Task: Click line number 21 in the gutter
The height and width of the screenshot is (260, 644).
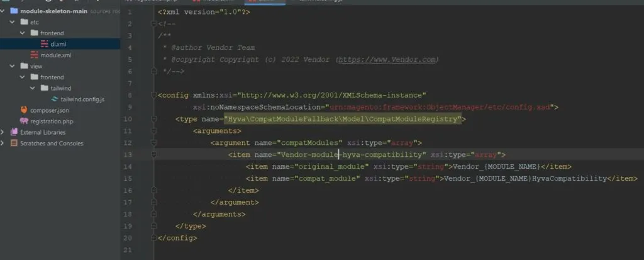Action: point(129,250)
